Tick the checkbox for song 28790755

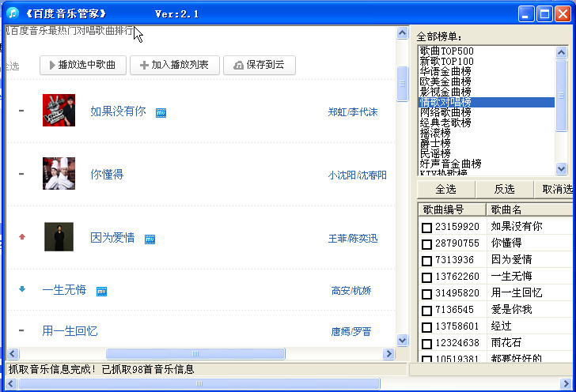tap(426, 244)
